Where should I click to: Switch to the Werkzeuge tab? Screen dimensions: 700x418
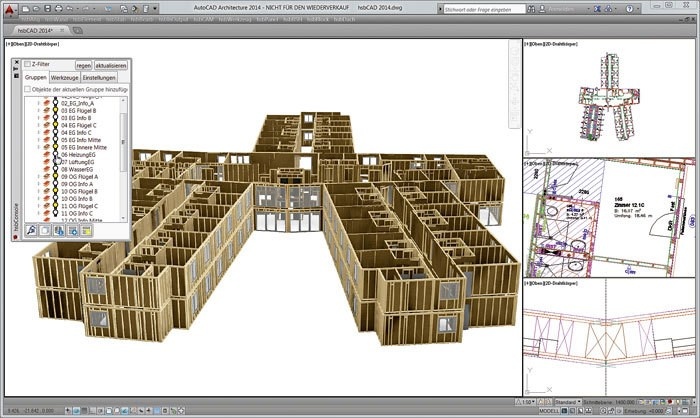coord(64,77)
